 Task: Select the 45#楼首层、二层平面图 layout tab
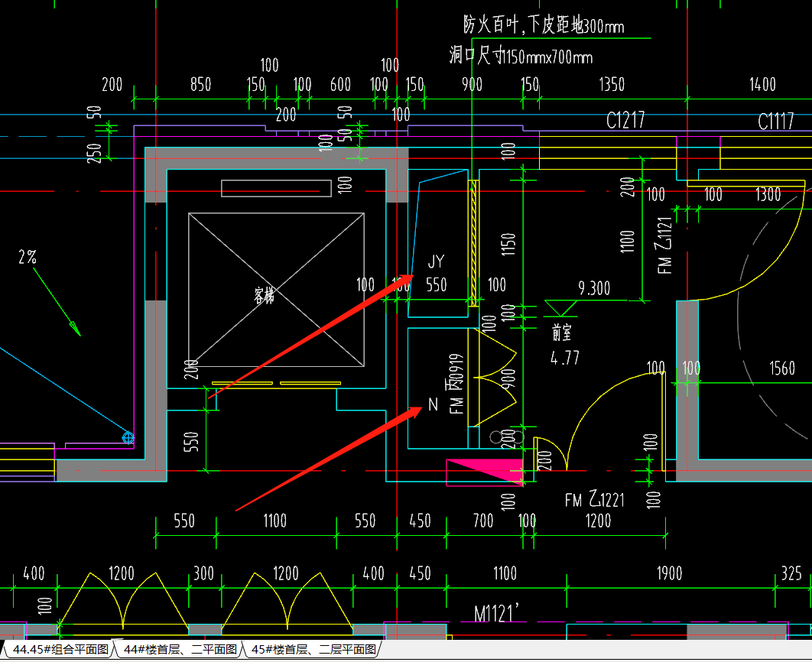point(313,649)
